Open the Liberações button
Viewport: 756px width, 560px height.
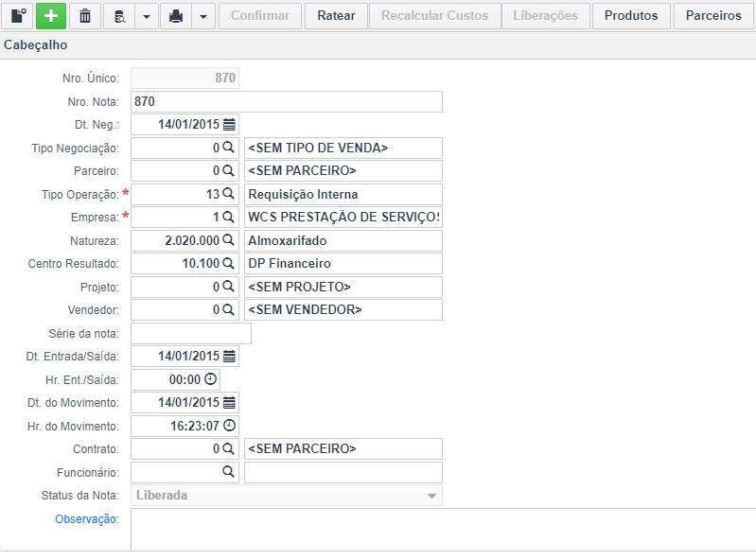545,16
